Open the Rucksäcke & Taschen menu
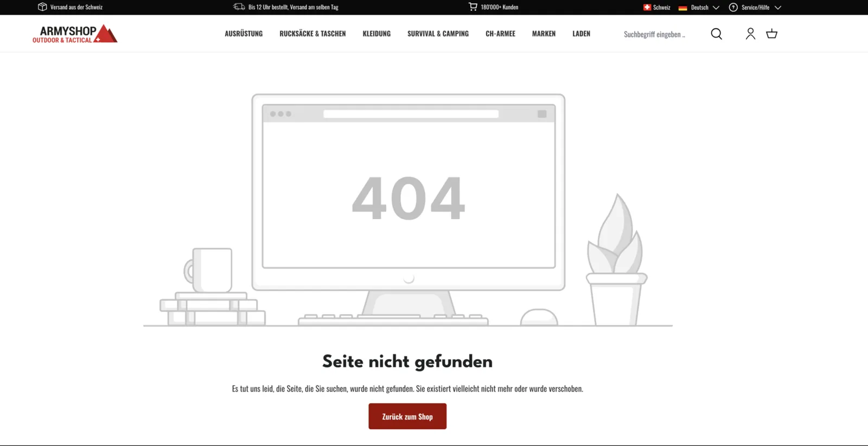 coord(312,34)
